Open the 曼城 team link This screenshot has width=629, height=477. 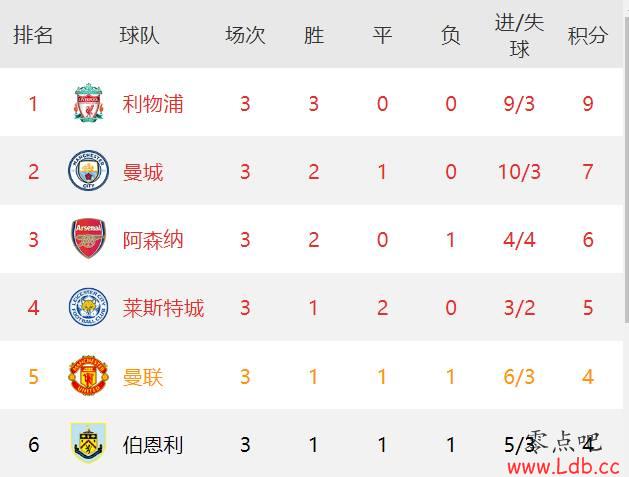click(143, 172)
